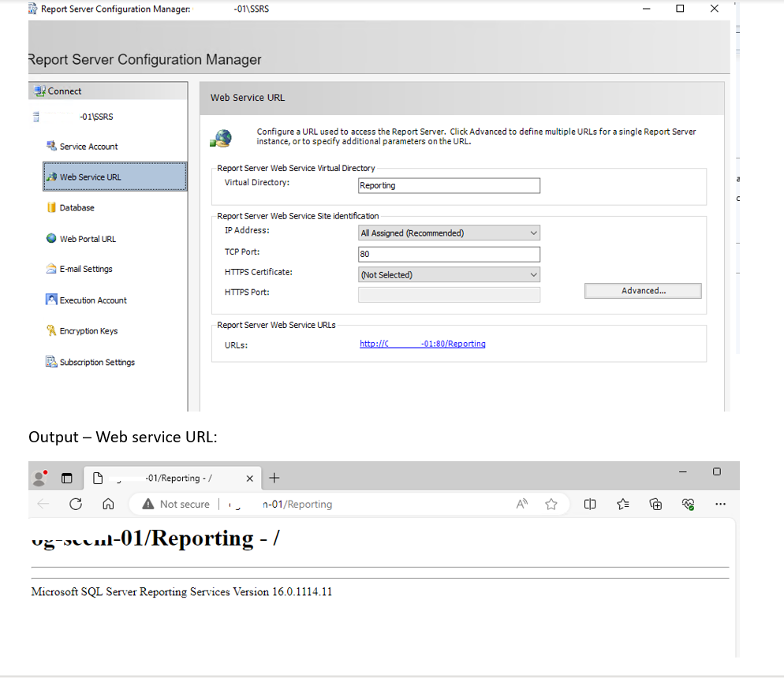Screen dimensions: 784x678
Task: Open the Report Server URL link
Action: 423,344
